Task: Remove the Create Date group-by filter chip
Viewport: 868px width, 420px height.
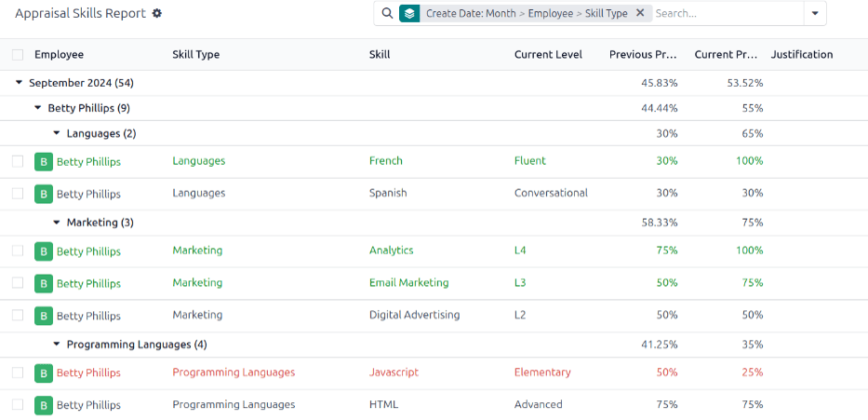Action: point(640,14)
